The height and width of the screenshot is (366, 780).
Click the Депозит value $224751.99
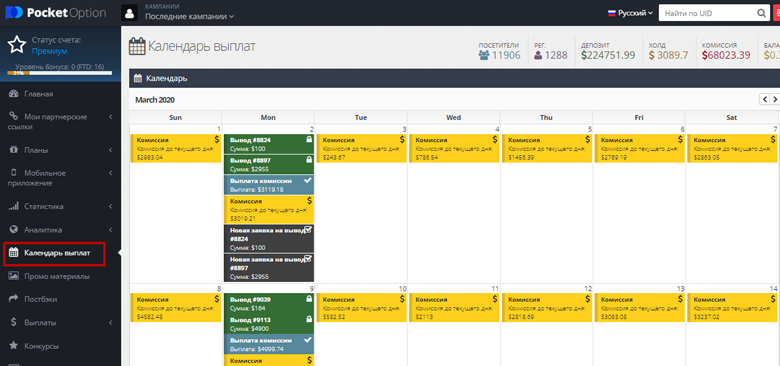coord(608,55)
